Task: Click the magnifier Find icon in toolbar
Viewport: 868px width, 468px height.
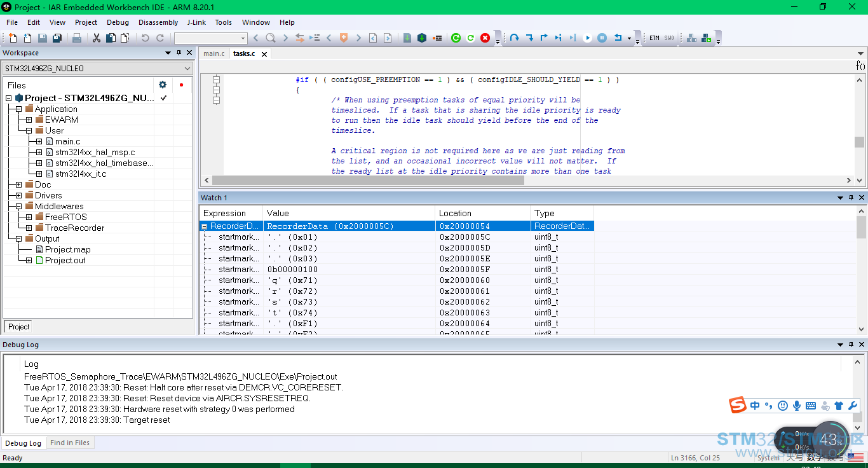Action: pos(271,38)
